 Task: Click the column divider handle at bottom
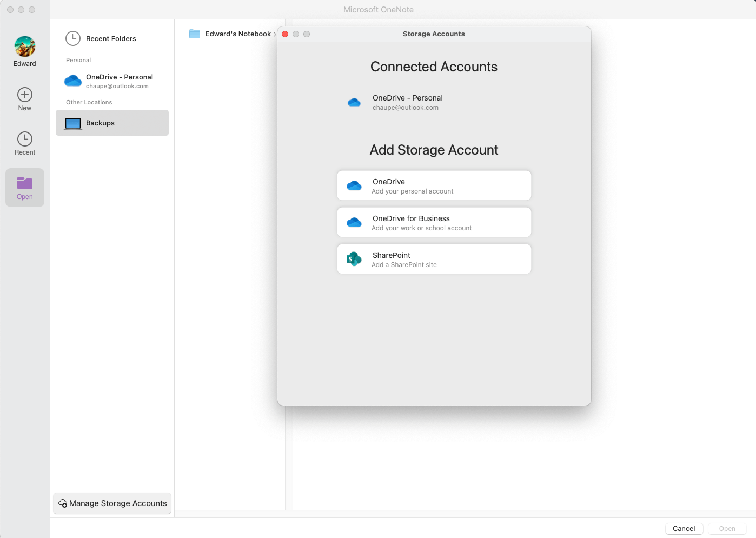289,506
